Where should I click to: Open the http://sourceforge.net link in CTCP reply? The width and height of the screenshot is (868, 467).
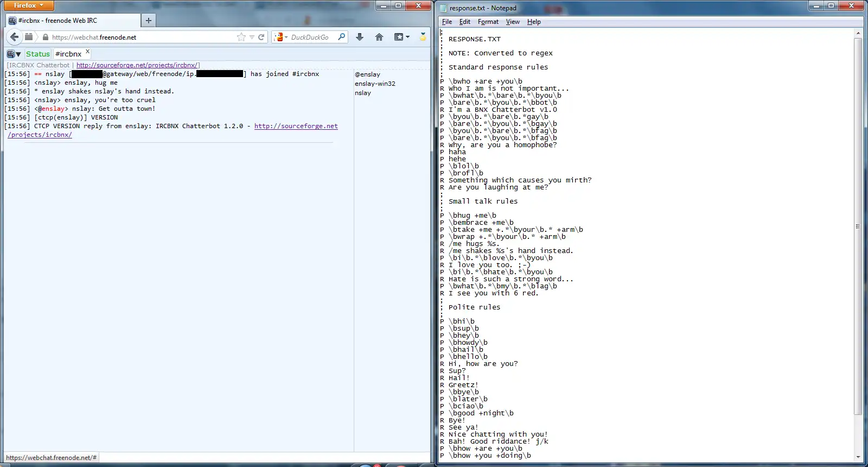[x=296, y=126]
